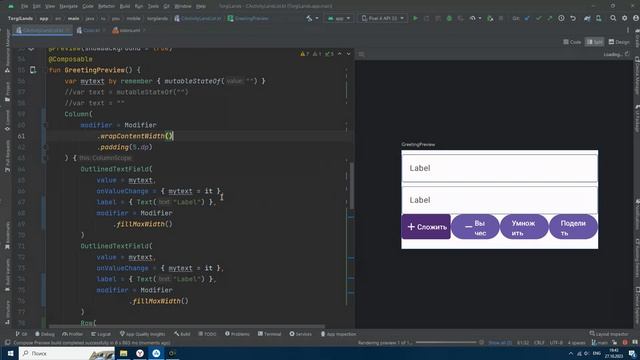The image size is (640, 360).
Task: Open the Pixel device selector dropdown
Action: pyautogui.click(x=382, y=18)
